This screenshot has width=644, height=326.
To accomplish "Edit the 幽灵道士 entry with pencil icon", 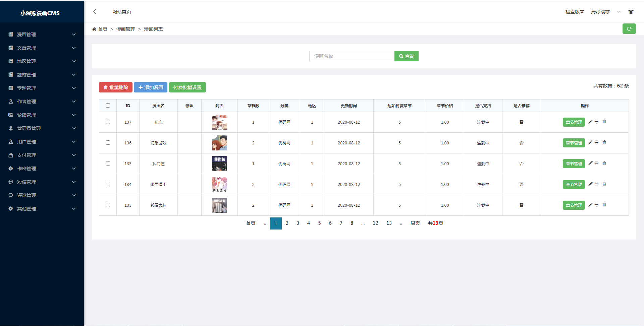I will tap(590, 184).
